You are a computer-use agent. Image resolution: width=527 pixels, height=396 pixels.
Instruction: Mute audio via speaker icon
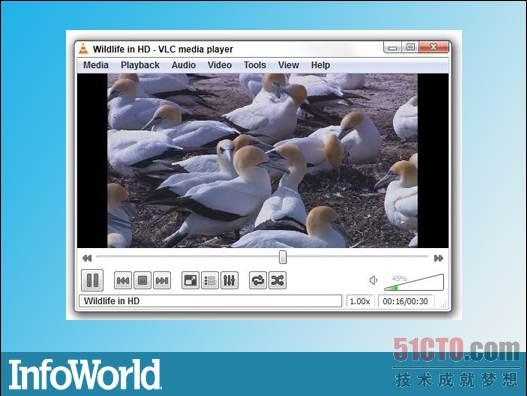tap(373, 280)
